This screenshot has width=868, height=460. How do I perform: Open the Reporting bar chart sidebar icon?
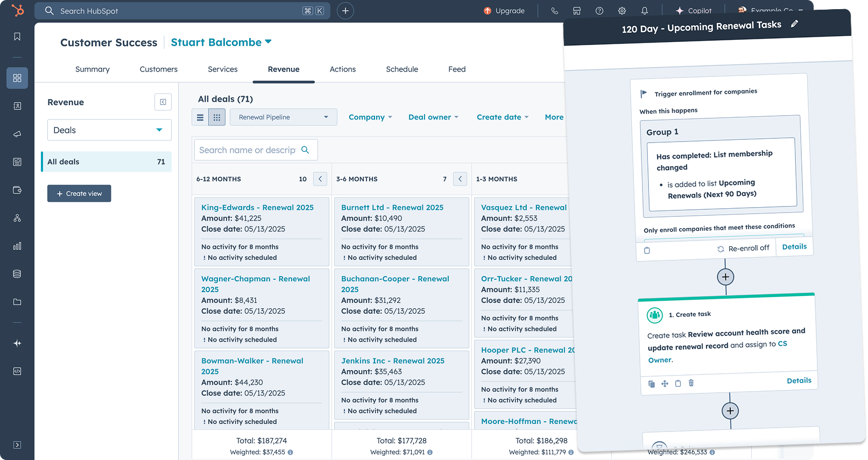(x=17, y=246)
